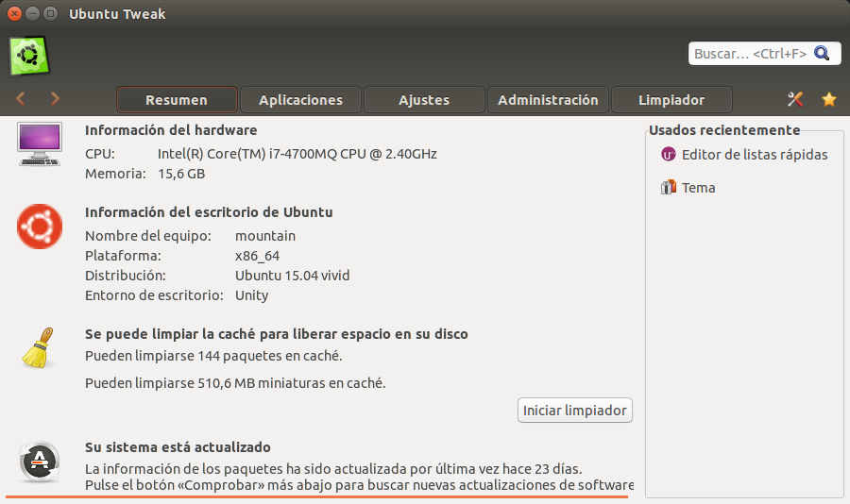Open the Limpiador tab

tap(671, 100)
